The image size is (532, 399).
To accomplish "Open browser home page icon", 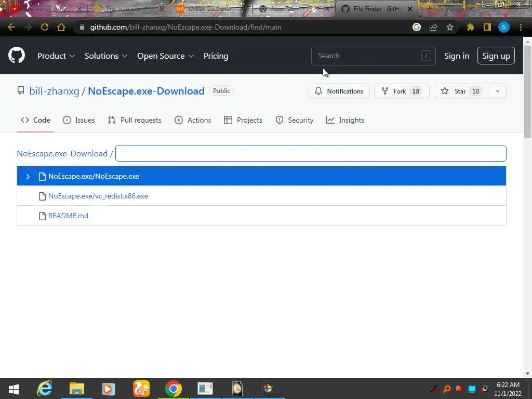I will click(x=61, y=27).
